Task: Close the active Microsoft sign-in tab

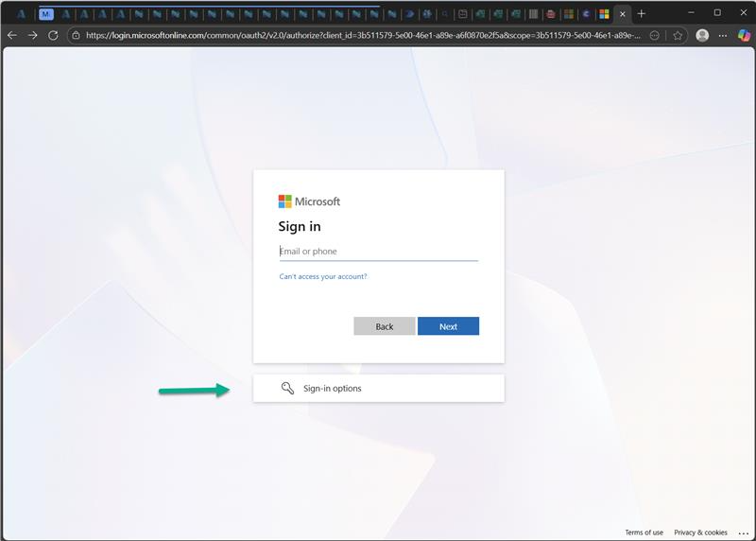Action: tap(622, 14)
